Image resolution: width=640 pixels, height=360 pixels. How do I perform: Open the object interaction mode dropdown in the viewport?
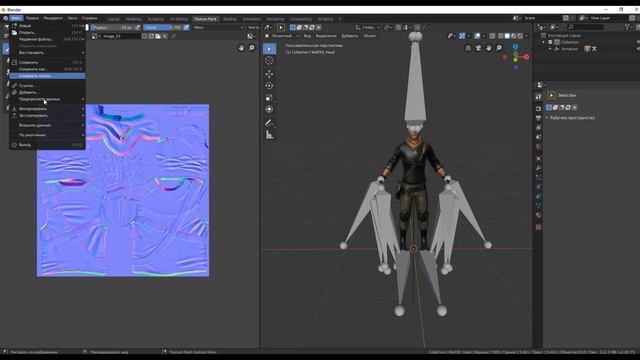coord(281,36)
